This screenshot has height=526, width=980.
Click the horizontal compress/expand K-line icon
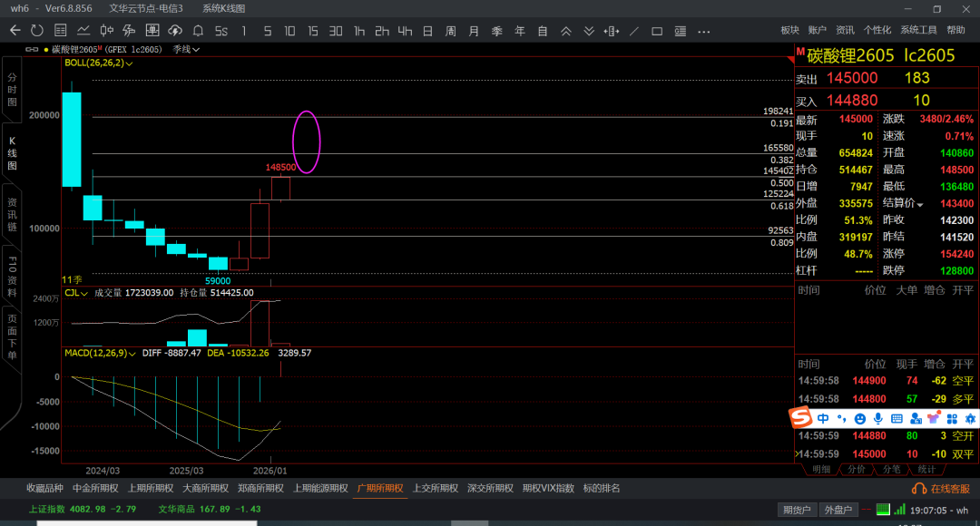(612, 31)
